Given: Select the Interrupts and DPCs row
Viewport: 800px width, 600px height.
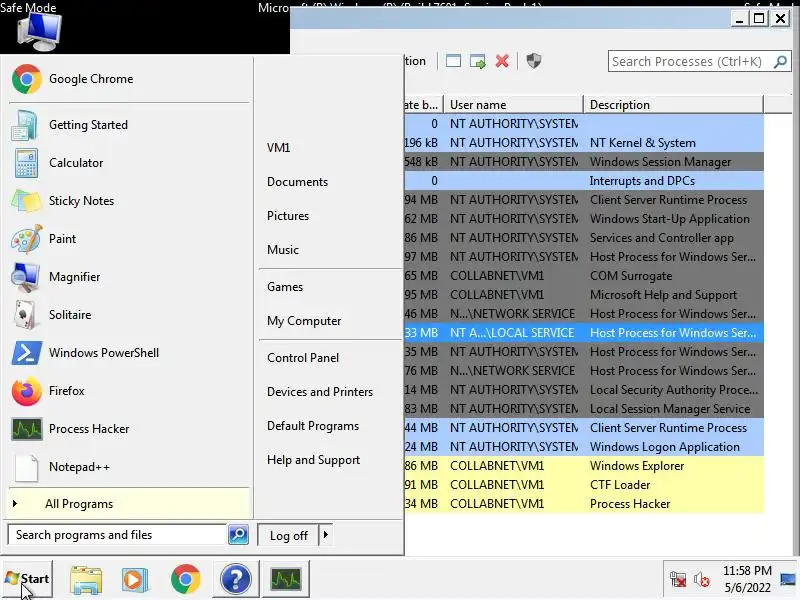Looking at the screenshot, I should [x=584, y=181].
